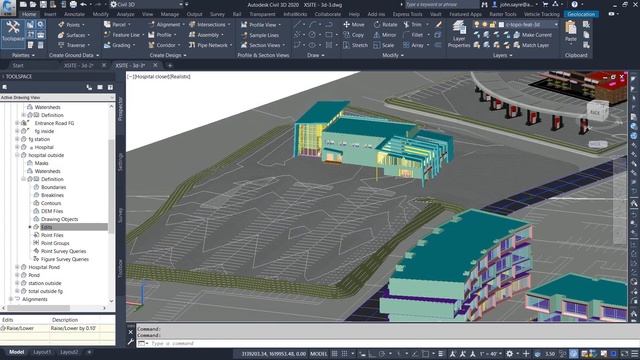Click the help question mark icon
This screenshot has width=640, height=360.
575,4
